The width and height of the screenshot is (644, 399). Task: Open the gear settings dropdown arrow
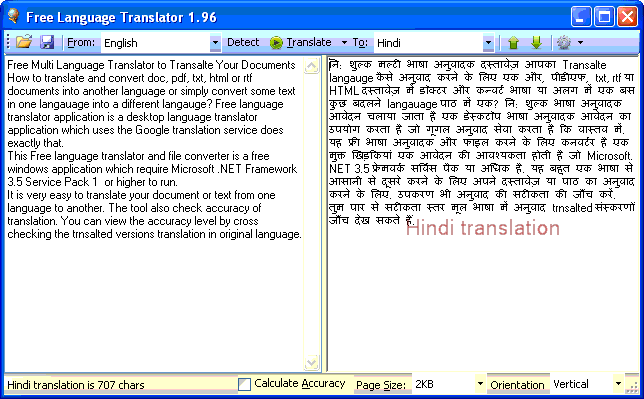point(580,42)
